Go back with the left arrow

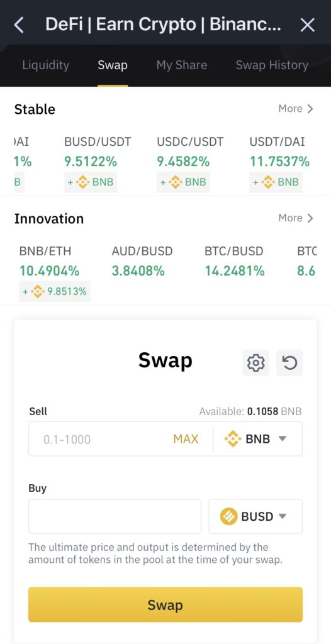pyautogui.click(x=19, y=25)
